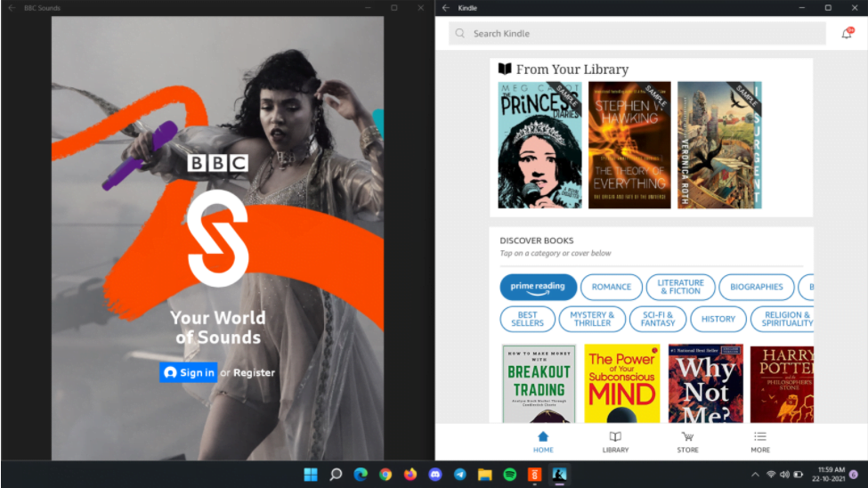Expand the hidden system tray icons chevron
Viewport: 868px width, 488px height.
pos(755,475)
